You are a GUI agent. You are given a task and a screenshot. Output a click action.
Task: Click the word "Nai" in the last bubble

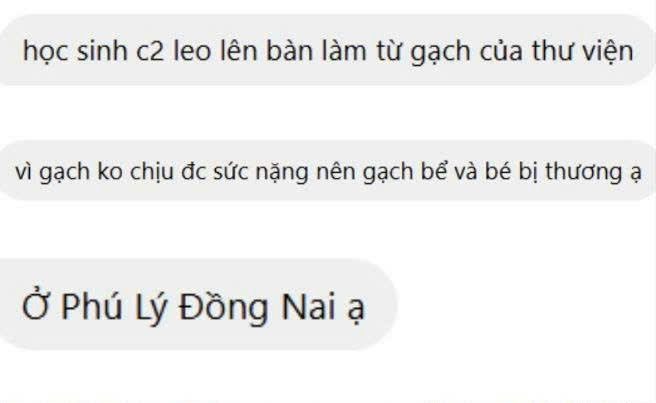point(308,307)
